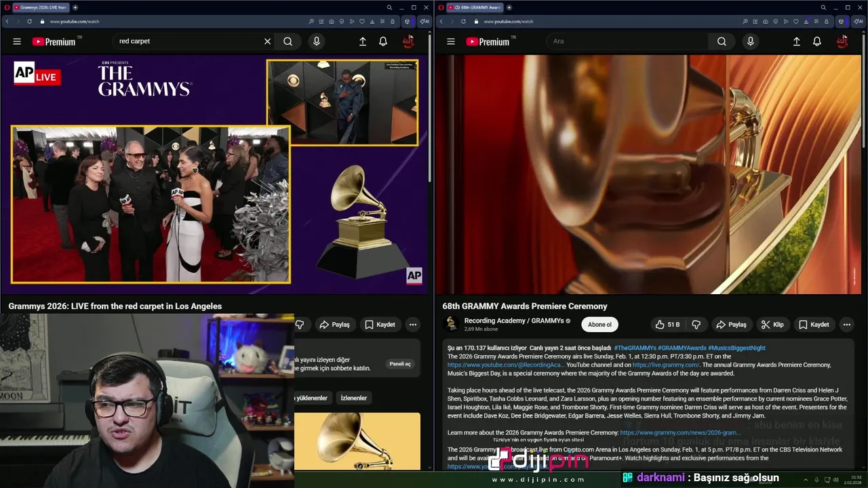Open easy setup sliders in the left browser toolbar
868x488 pixels.
click(x=382, y=22)
